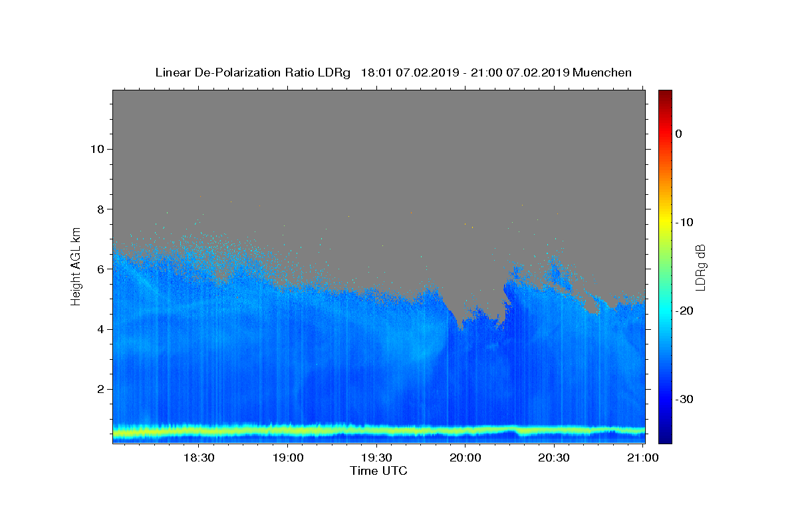Click the 'LDRg dB' colorbar label
The width and height of the screenshot is (798, 532).
point(700,267)
